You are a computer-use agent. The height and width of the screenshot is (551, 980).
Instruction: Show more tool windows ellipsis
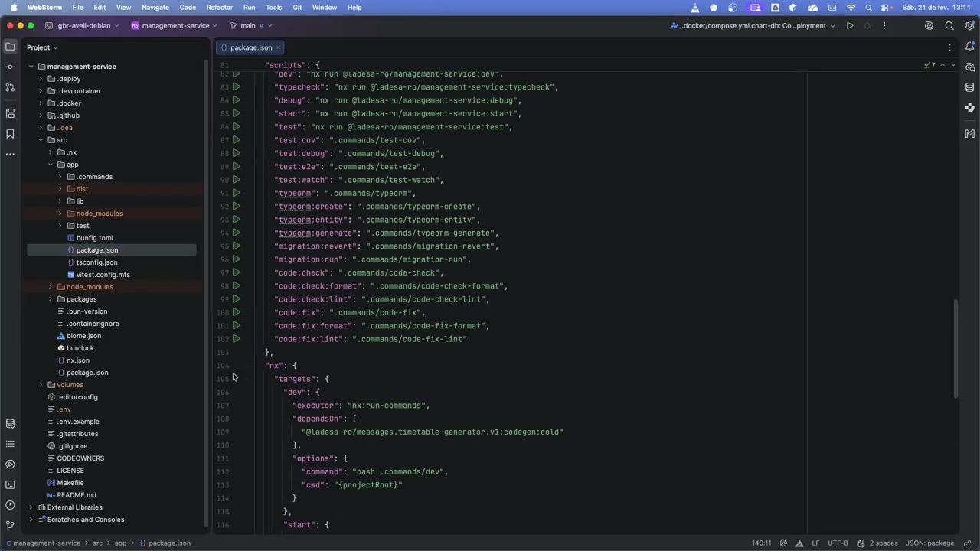click(10, 154)
